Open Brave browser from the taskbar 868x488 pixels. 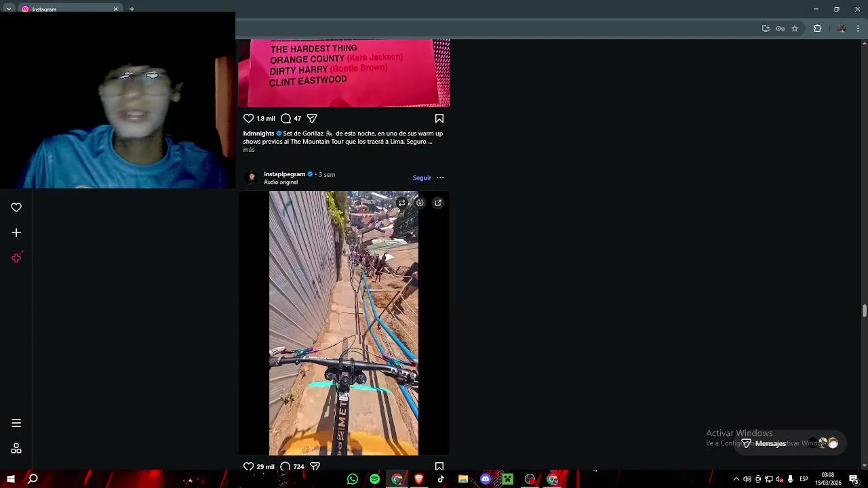click(x=419, y=479)
